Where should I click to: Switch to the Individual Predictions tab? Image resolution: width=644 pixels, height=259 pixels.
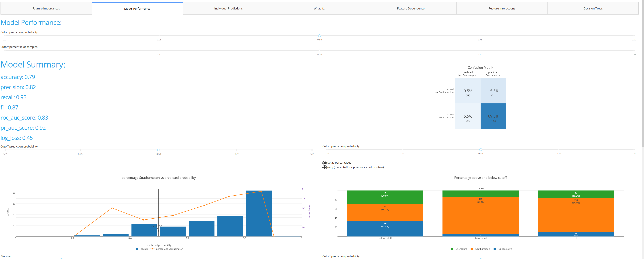[x=228, y=8]
